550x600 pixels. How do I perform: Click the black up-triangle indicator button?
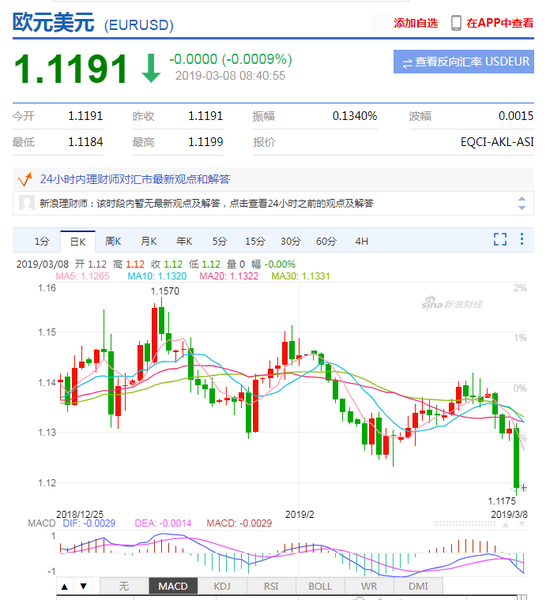[65, 586]
